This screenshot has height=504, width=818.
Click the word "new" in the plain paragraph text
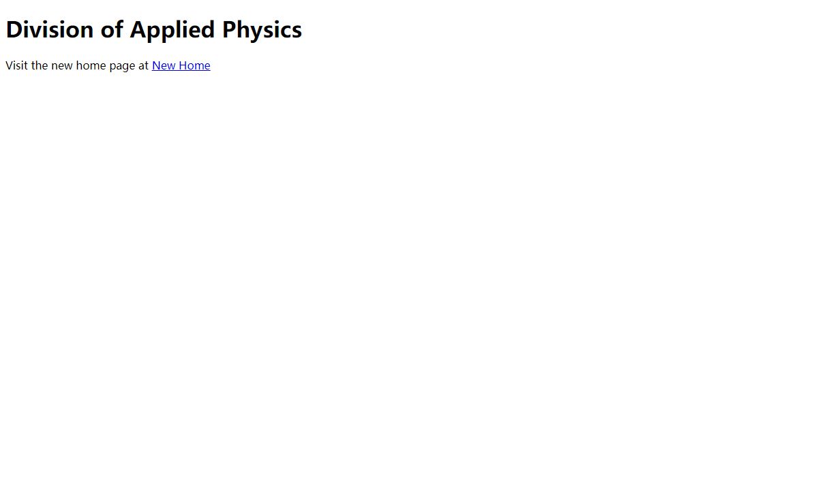[x=62, y=66]
